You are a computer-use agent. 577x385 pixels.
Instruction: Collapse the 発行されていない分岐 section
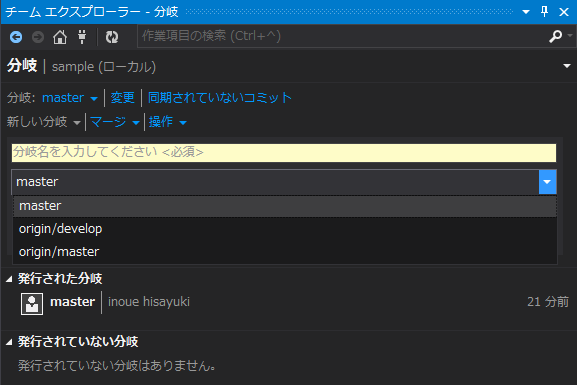pos(9,342)
